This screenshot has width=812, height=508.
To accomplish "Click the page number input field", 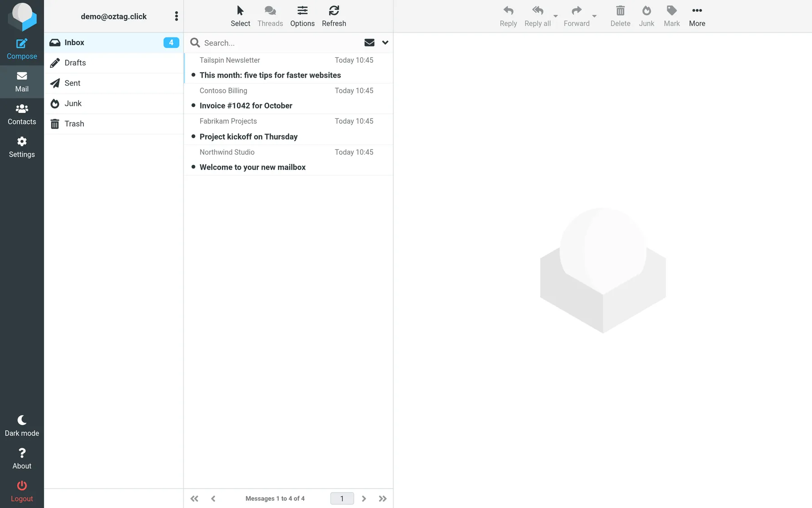I will click(342, 499).
